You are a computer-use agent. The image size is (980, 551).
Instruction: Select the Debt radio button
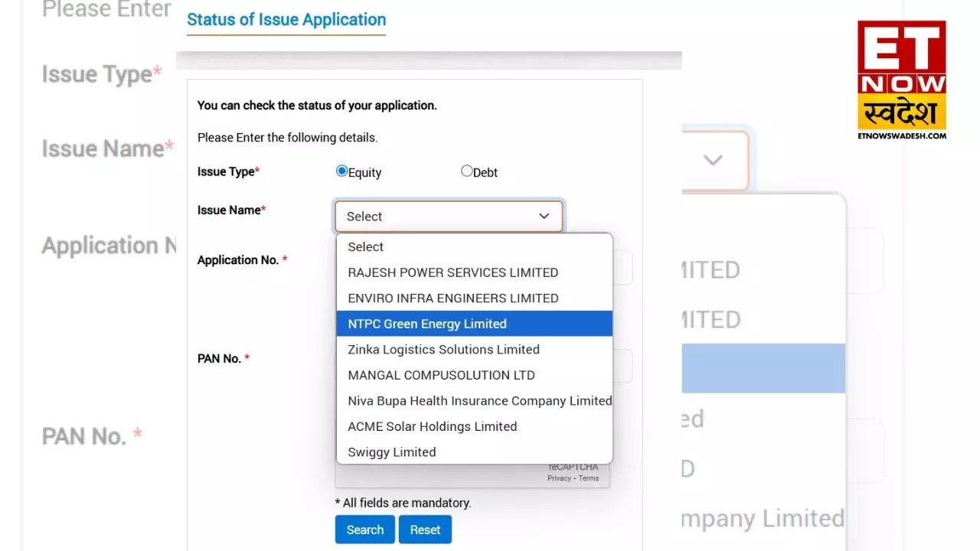click(466, 171)
